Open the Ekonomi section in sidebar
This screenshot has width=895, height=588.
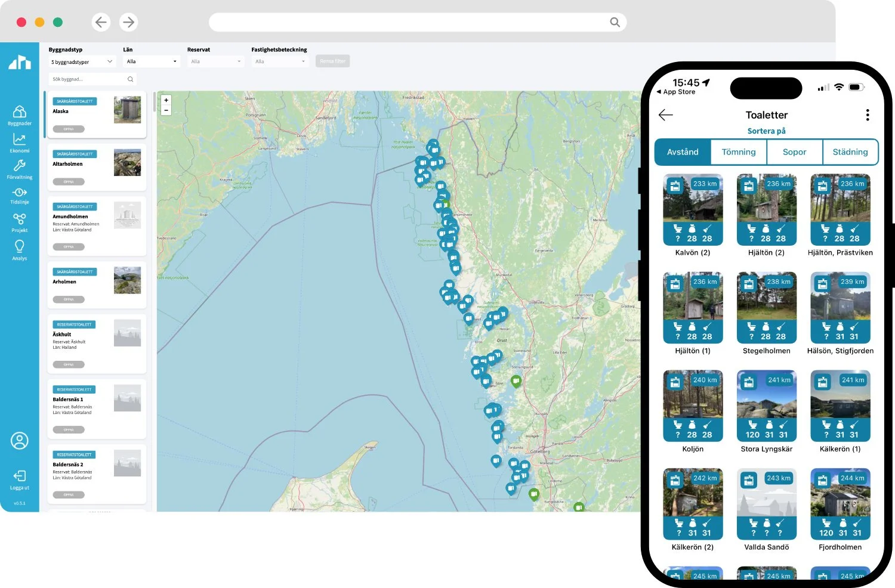click(x=20, y=143)
